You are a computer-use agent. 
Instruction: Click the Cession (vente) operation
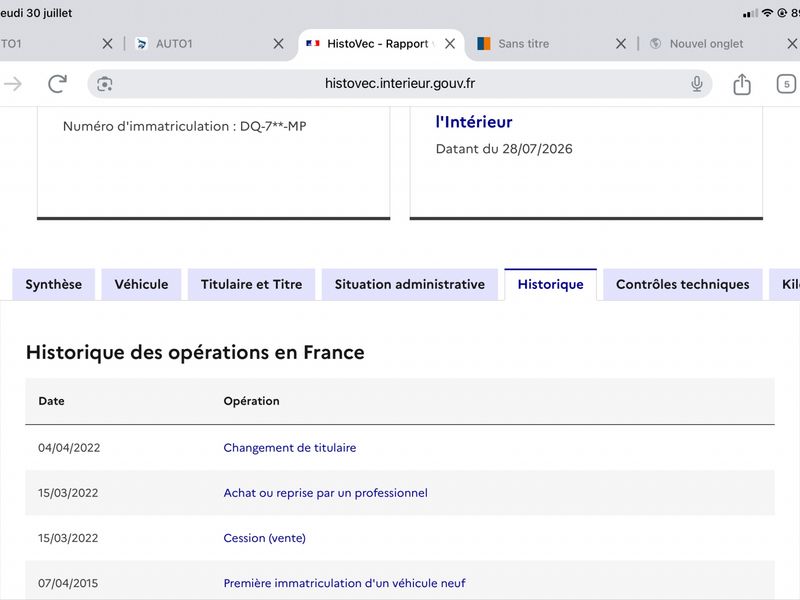coord(264,538)
